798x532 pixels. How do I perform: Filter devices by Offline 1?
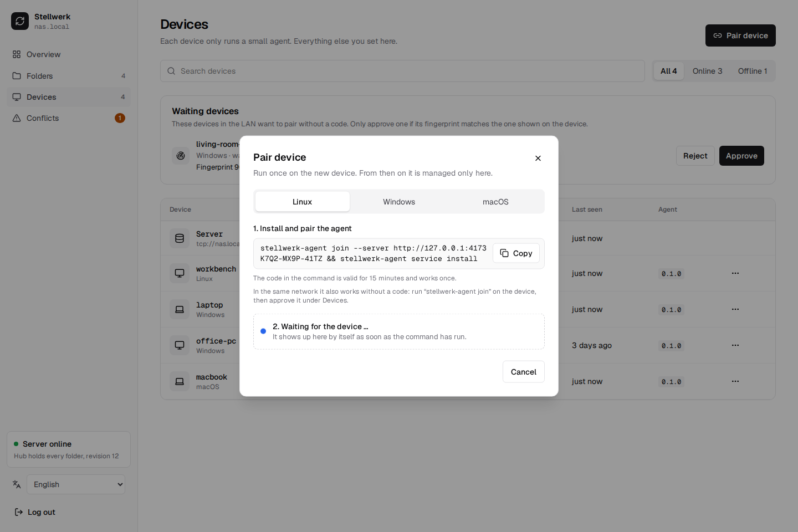pos(753,71)
